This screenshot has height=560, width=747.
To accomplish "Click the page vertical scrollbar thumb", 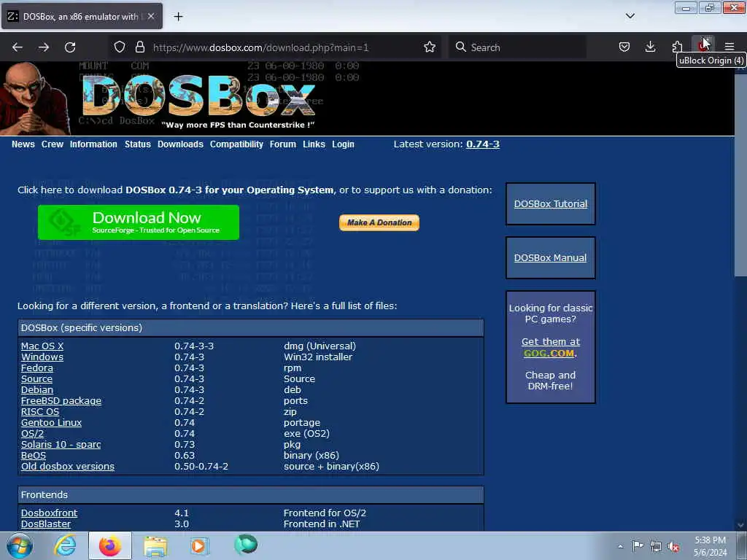I will point(740,174).
